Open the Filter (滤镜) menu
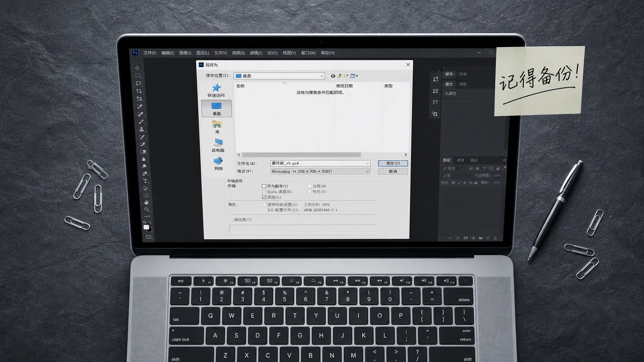Viewport: 644px width, 362px height. 256,53
